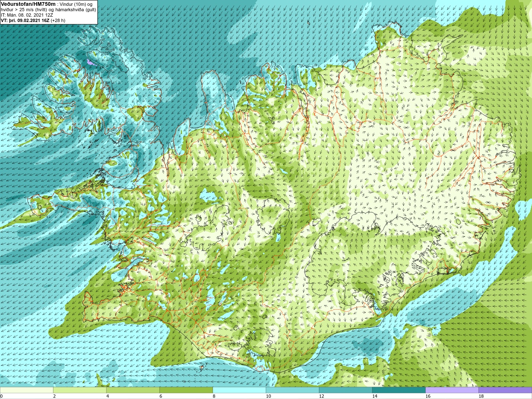Click the legend scale label '10'
Viewport: 532px width, 399px height.
pos(268,396)
